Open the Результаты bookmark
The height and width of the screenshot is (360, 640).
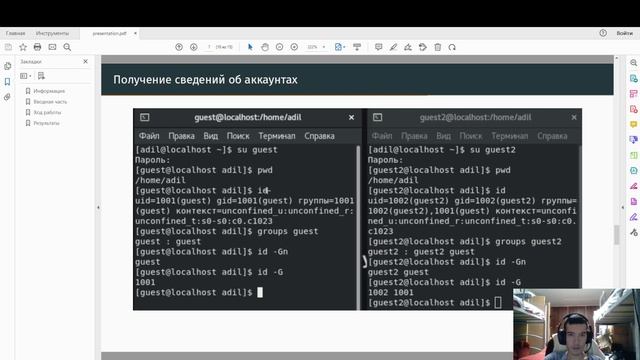click(46, 123)
